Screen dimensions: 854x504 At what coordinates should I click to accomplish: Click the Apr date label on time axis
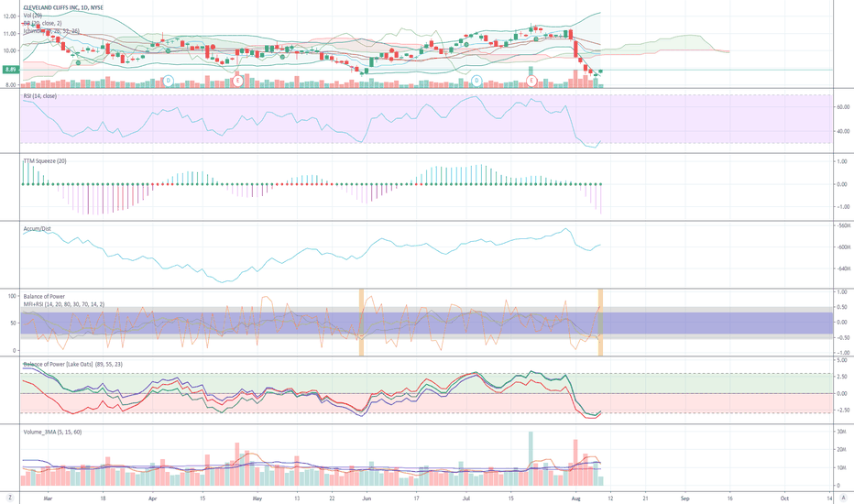(152, 498)
